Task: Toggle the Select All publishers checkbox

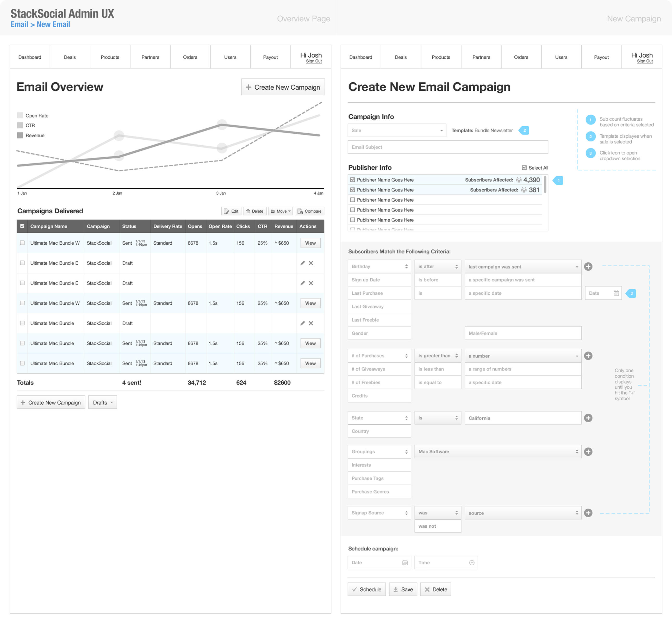Action: pos(524,168)
